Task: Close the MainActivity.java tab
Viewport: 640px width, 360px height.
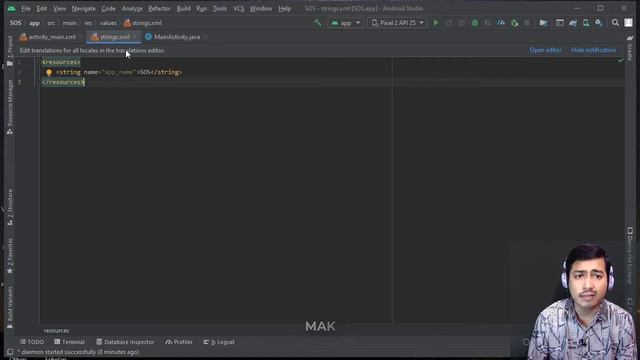Action: tap(205, 37)
